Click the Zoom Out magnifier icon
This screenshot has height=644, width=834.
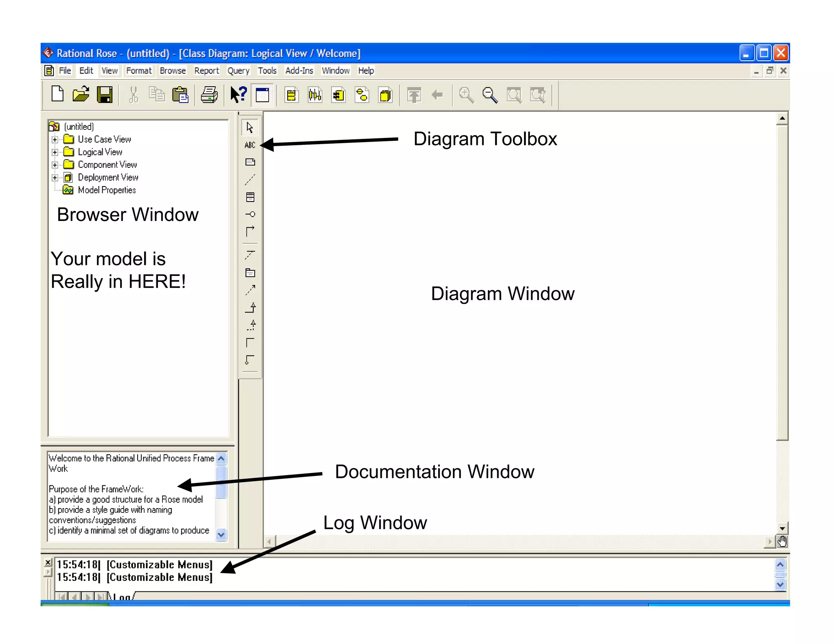tap(490, 95)
